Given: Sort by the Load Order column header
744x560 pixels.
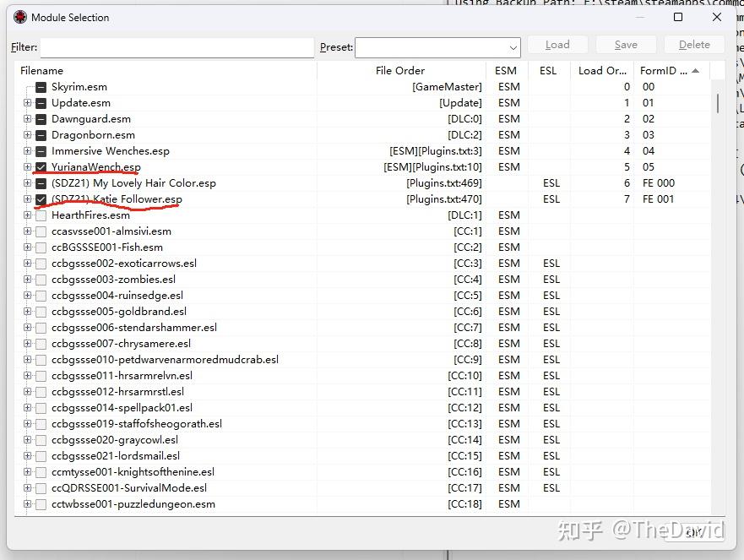Looking at the screenshot, I should pyautogui.click(x=602, y=71).
